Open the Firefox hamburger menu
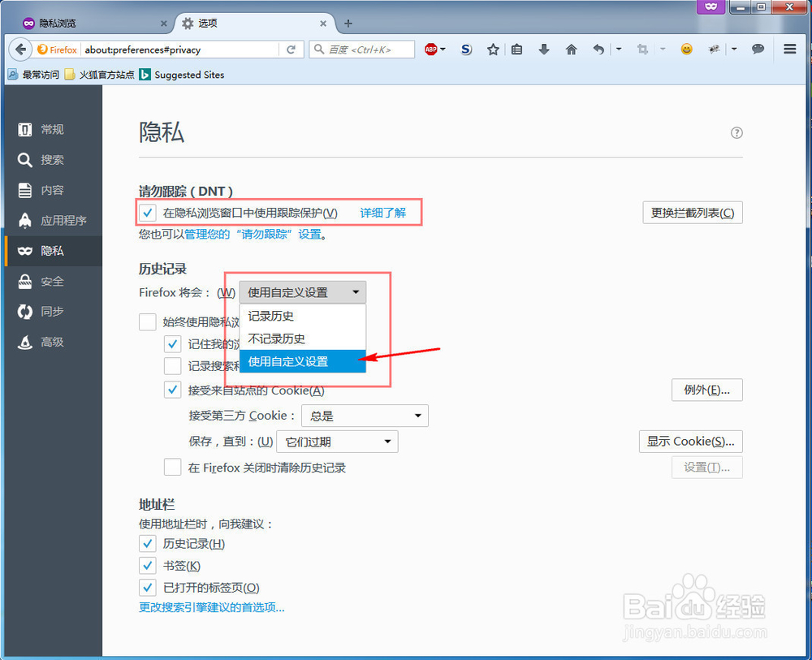Screen dimensions: 812x660 point(789,49)
